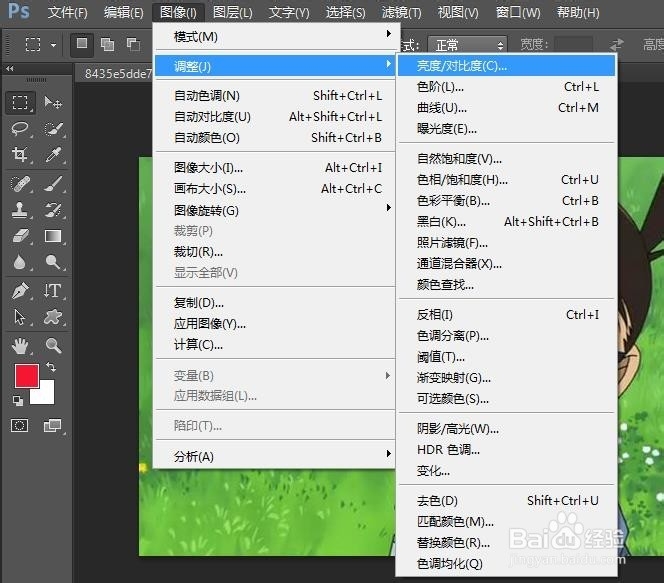
Task: Expand the 模式(M) submenu
Action: [274, 36]
